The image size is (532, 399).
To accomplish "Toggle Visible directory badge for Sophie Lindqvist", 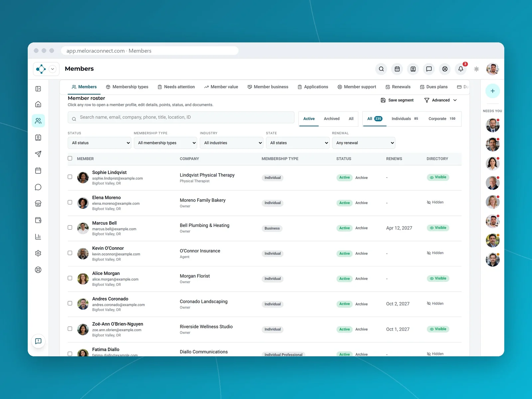I will 438,177.
